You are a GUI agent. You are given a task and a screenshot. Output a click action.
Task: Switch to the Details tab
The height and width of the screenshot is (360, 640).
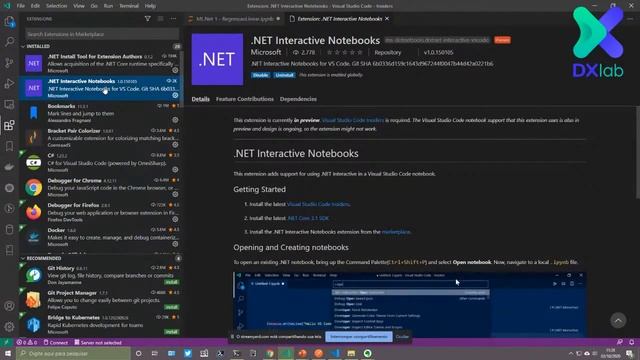point(200,99)
